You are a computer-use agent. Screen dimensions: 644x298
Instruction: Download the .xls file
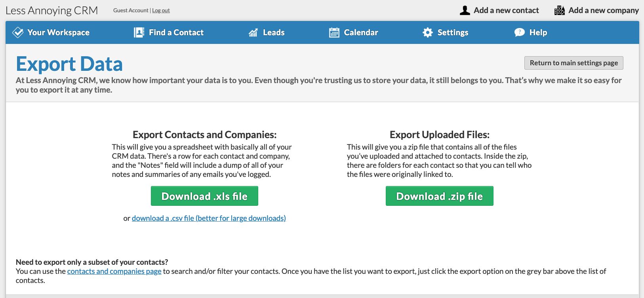pyautogui.click(x=204, y=196)
